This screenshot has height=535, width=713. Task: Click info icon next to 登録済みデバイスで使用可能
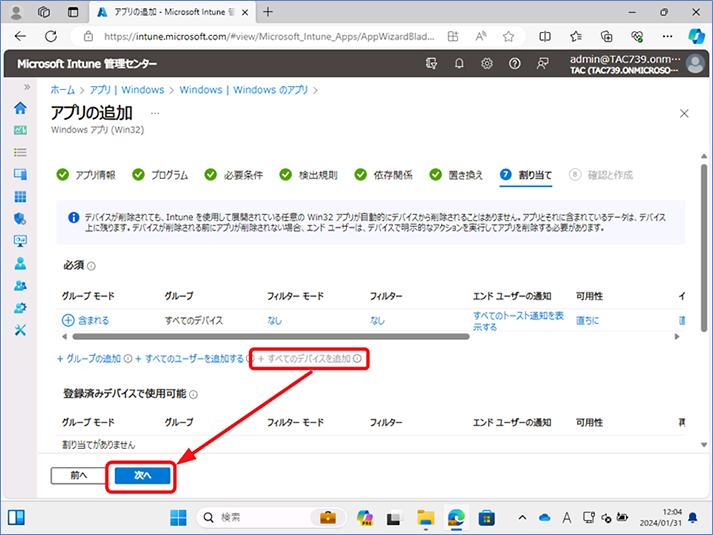pyautogui.click(x=193, y=395)
